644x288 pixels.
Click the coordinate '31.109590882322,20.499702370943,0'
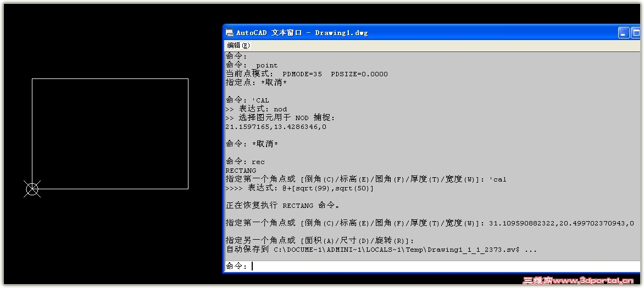[x=561, y=224]
